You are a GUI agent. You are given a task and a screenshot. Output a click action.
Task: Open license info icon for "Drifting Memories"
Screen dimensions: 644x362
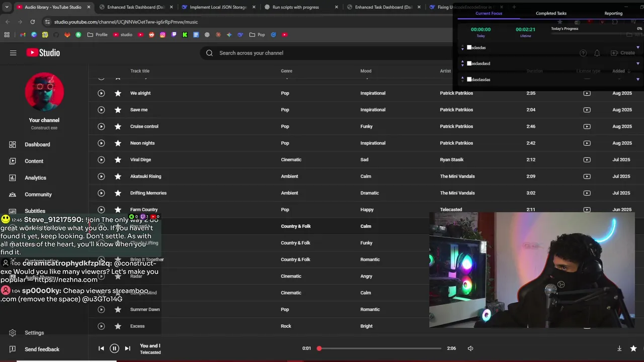(x=587, y=193)
